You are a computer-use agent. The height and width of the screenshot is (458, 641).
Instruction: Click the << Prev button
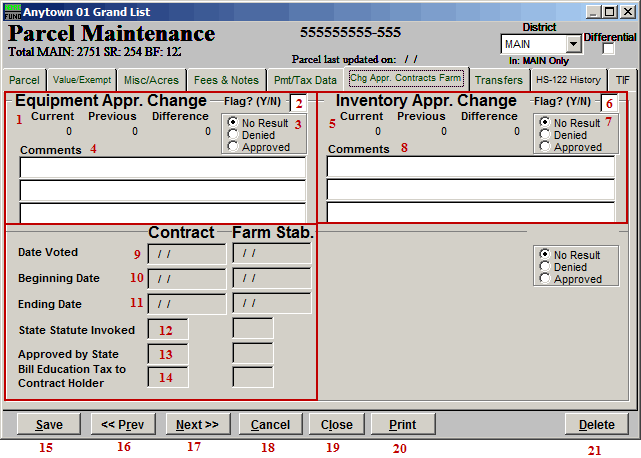[123, 425]
